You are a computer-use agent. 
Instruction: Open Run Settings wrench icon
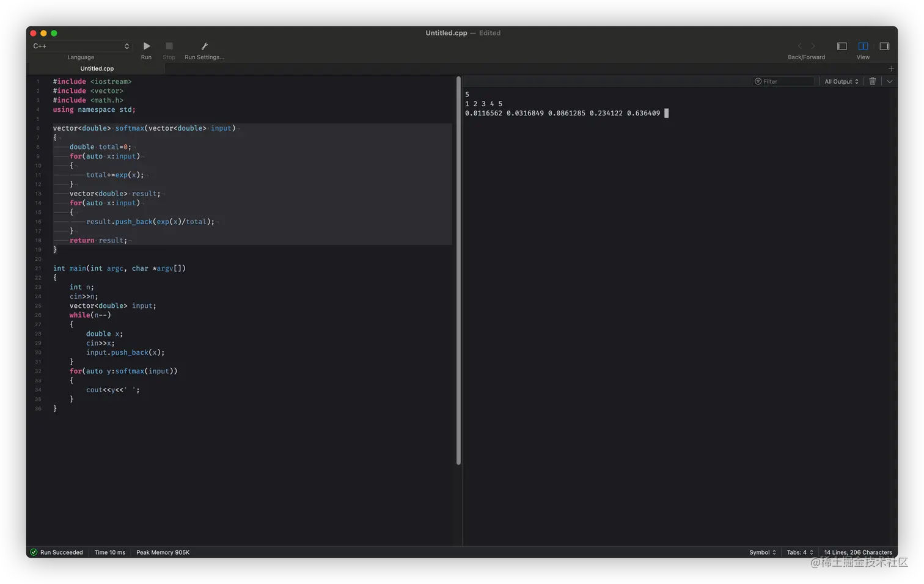click(205, 46)
